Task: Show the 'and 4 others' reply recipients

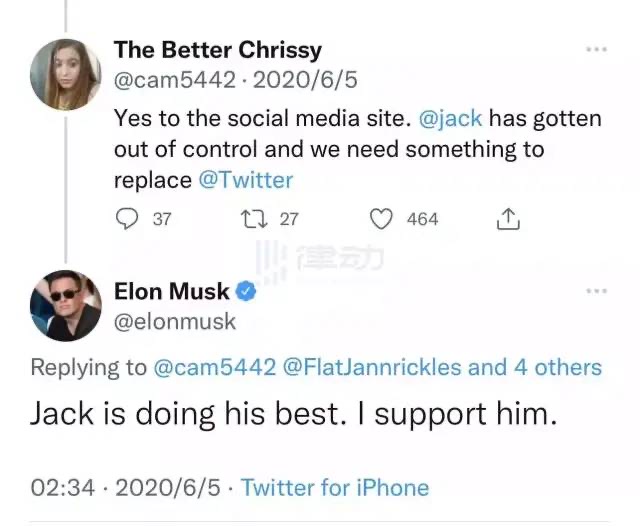Action: (x=535, y=367)
